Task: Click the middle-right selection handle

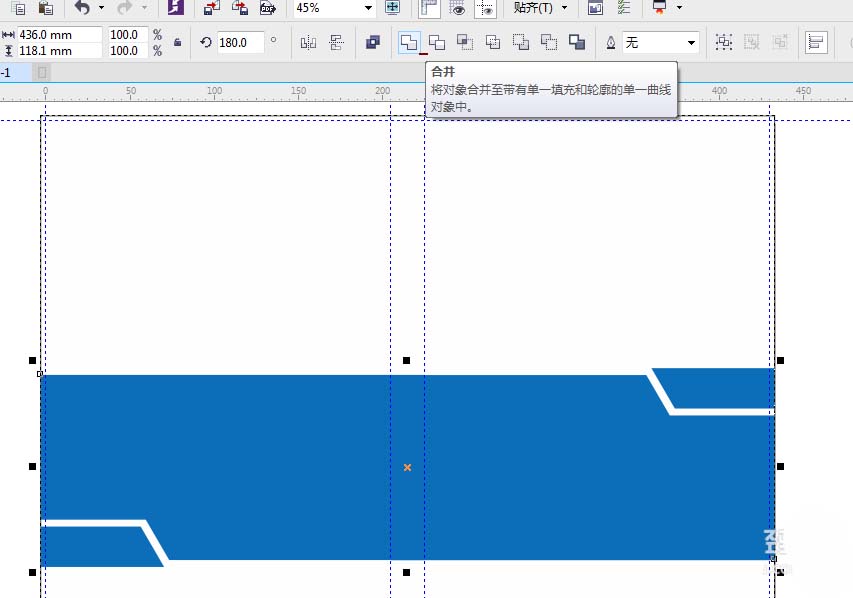Action: [781, 466]
